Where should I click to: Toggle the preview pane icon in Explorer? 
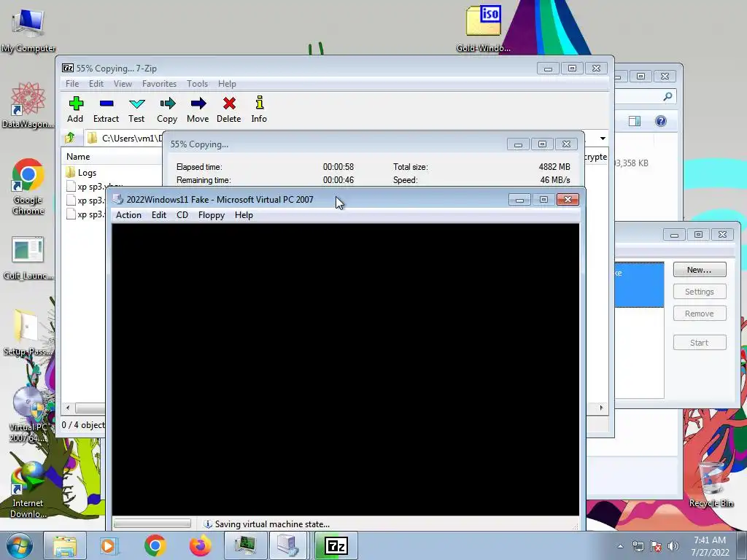[x=634, y=121]
